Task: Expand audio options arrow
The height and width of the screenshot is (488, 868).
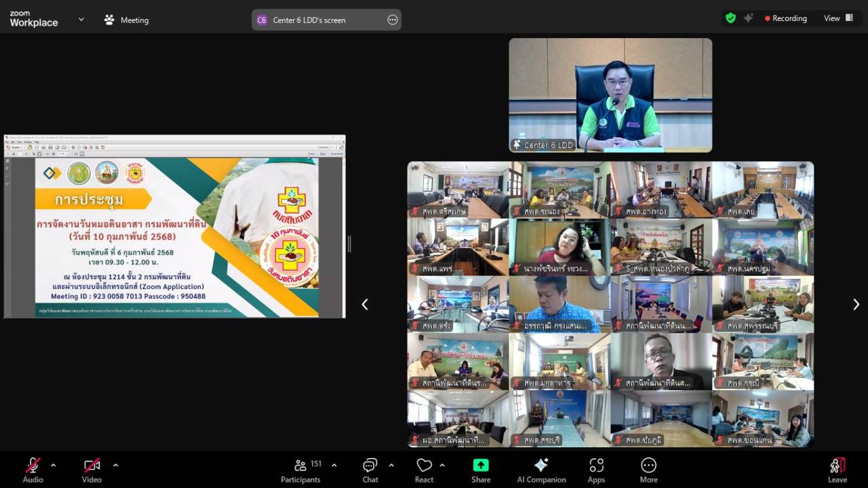Action: click(x=54, y=465)
